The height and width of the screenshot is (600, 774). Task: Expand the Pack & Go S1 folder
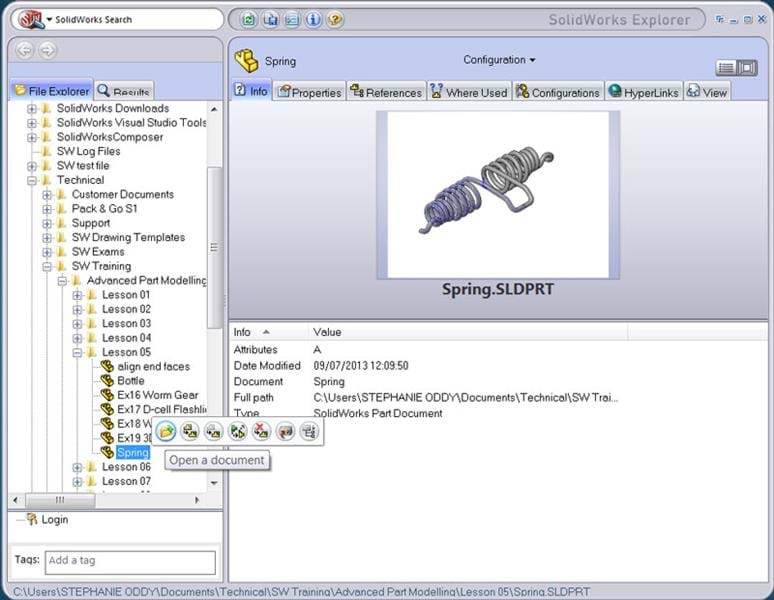click(47, 209)
